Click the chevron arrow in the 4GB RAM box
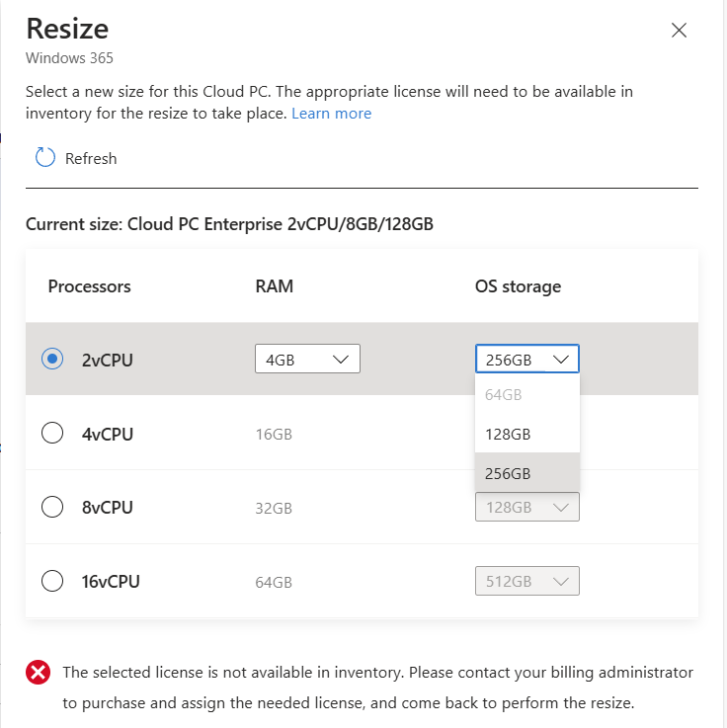The height and width of the screenshot is (728, 727). point(341,359)
